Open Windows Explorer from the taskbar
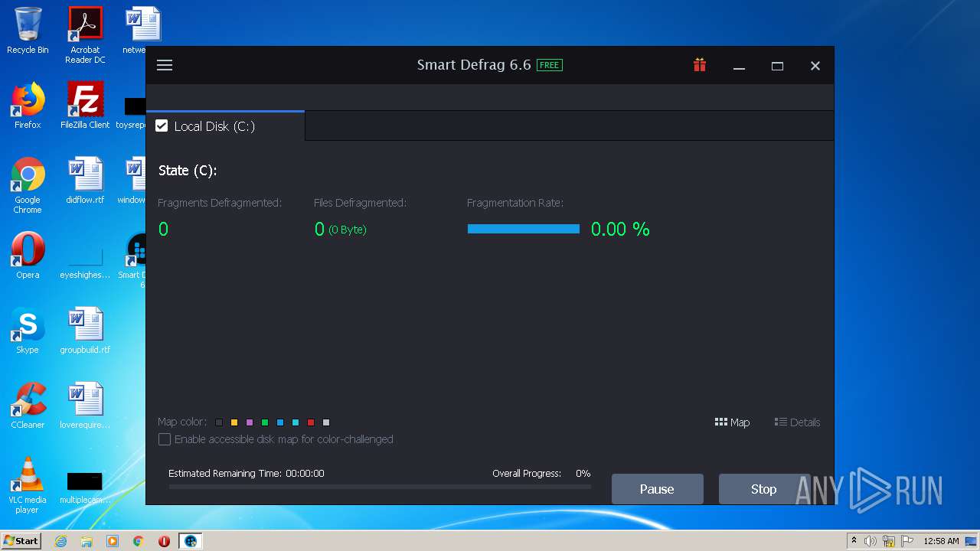The image size is (980, 551). coord(87,541)
